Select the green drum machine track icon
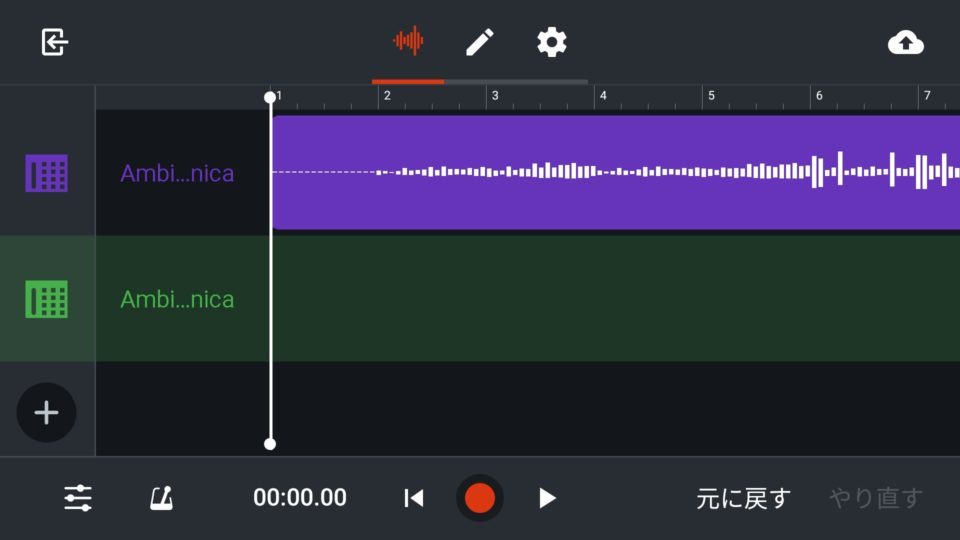 (47, 299)
